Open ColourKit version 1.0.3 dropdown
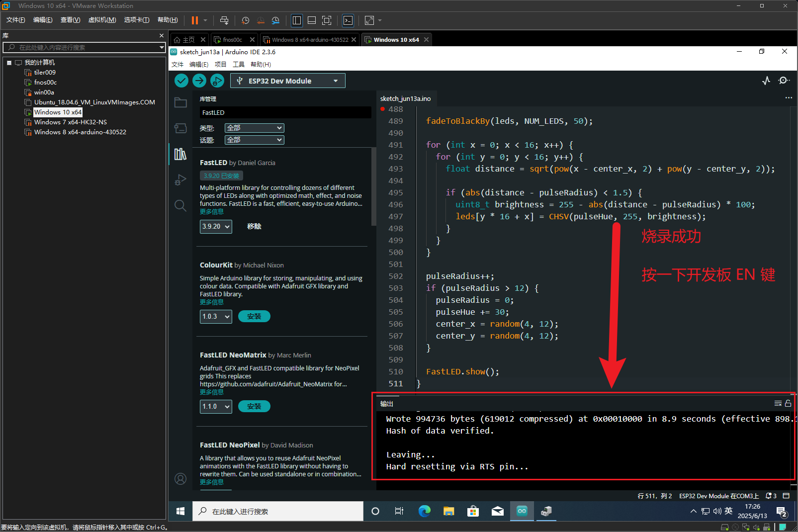Image resolution: width=798 pixels, height=532 pixels. click(x=216, y=316)
